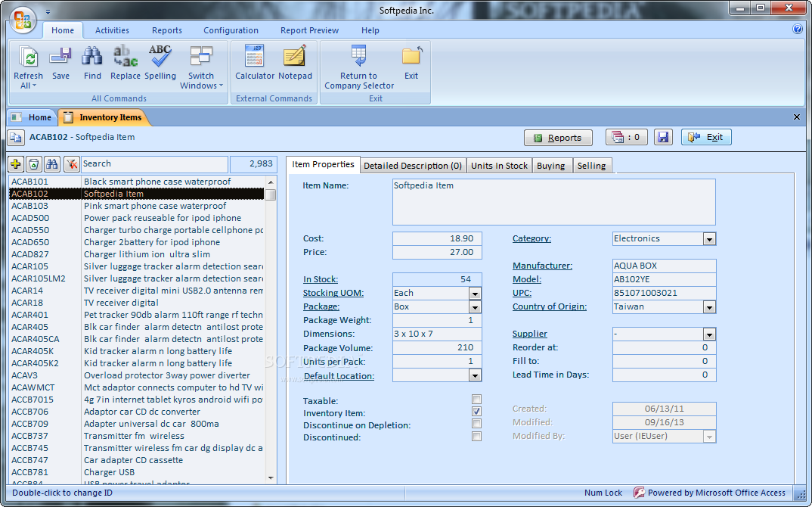The width and height of the screenshot is (812, 507).
Task: Click the Price field showing 27.00
Action: tap(437, 253)
